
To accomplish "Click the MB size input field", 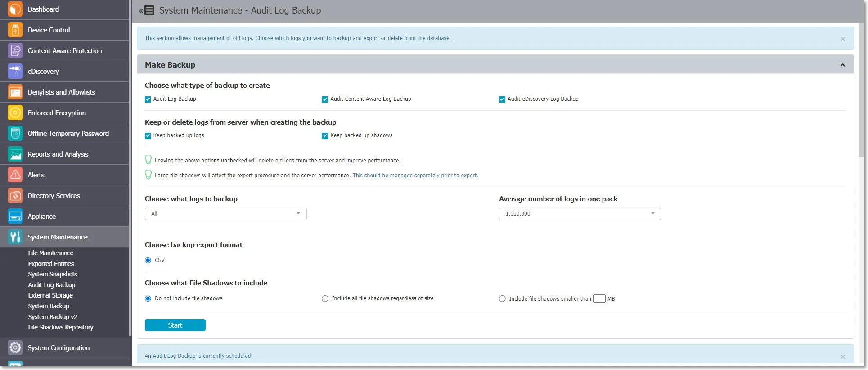I will 599,298.
